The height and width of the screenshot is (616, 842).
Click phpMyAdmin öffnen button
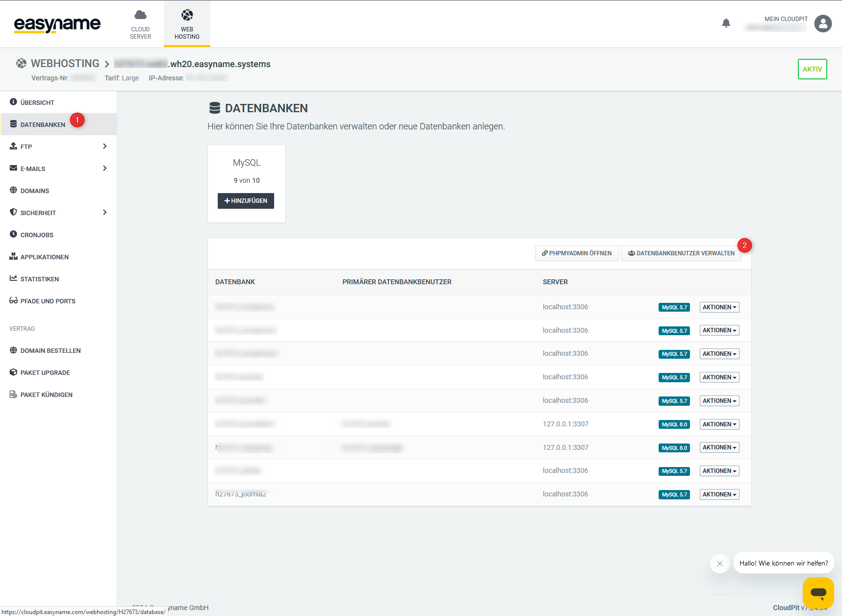(576, 253)
